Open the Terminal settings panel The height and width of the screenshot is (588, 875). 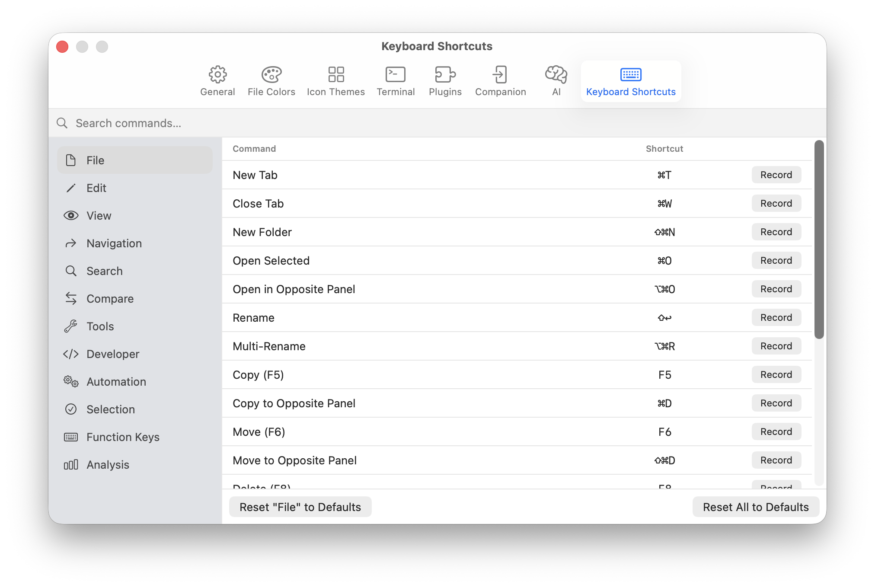tap(396, 80)
